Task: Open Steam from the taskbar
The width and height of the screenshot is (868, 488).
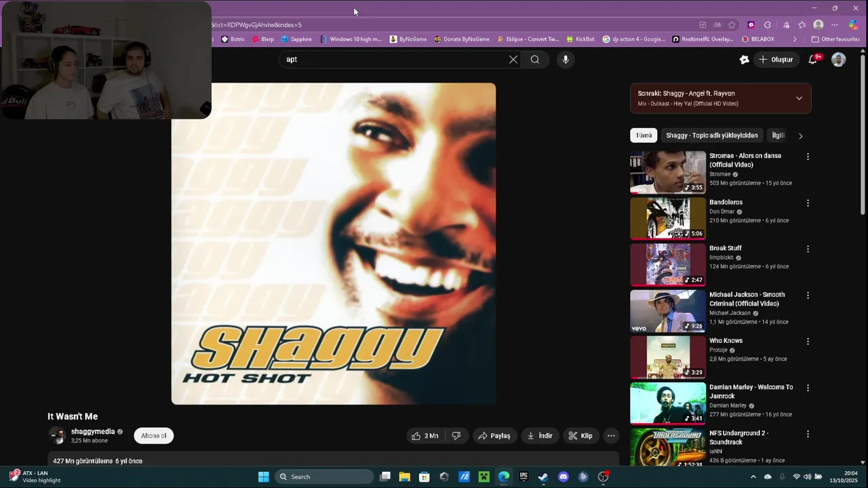Action: pos(543,476)
